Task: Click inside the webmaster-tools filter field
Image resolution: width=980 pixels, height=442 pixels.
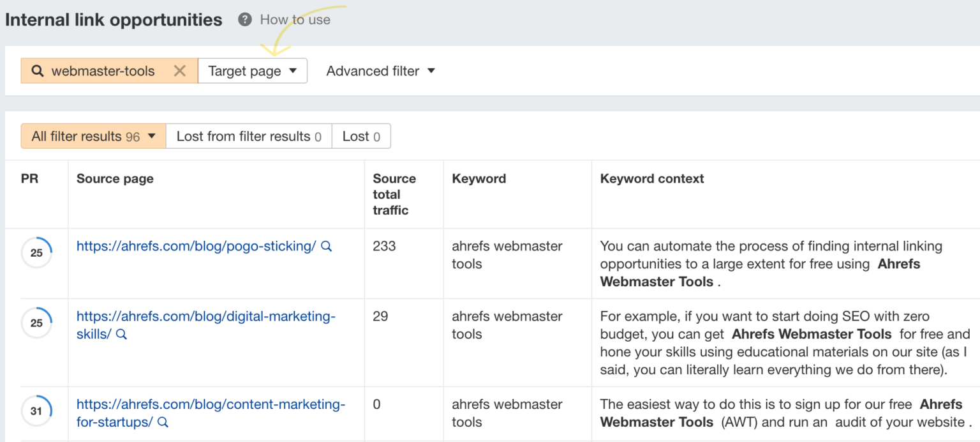Action: pyautogui.click(x=104, y=71)
